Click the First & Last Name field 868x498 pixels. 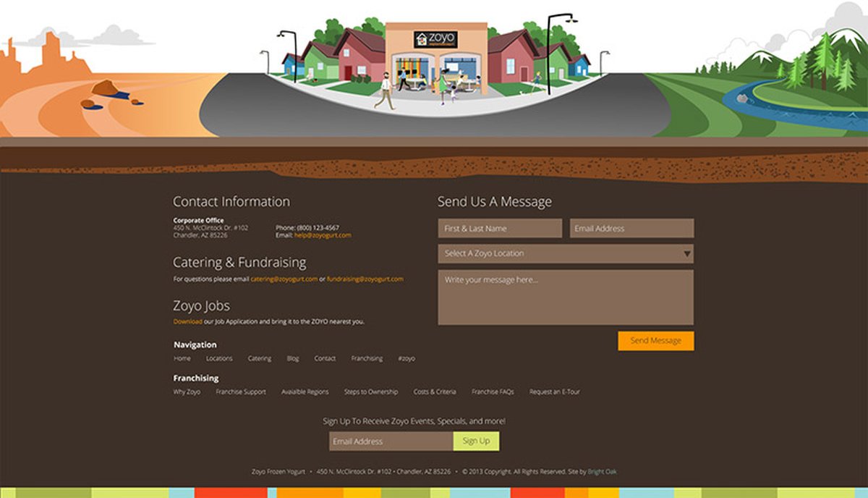click(499, 229)
